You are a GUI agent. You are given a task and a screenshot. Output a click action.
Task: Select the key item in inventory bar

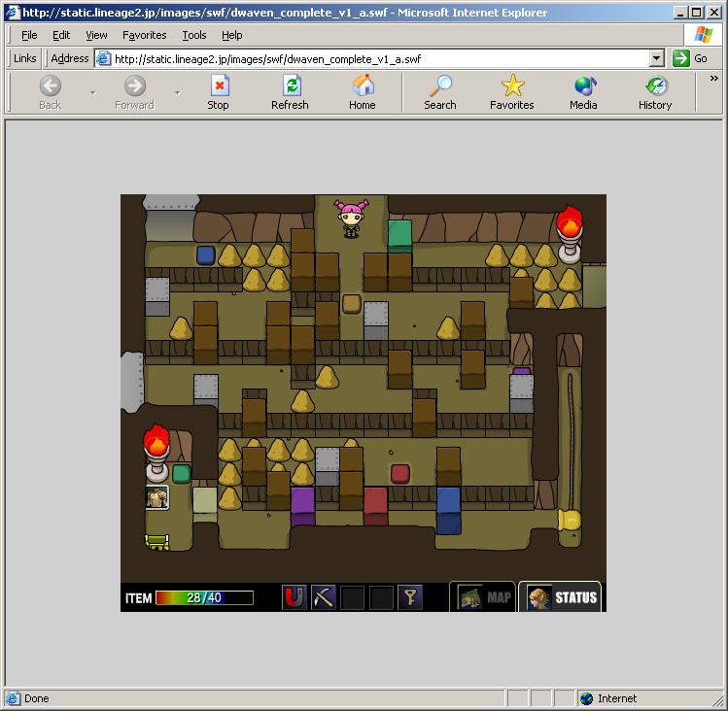click(410, 597)
